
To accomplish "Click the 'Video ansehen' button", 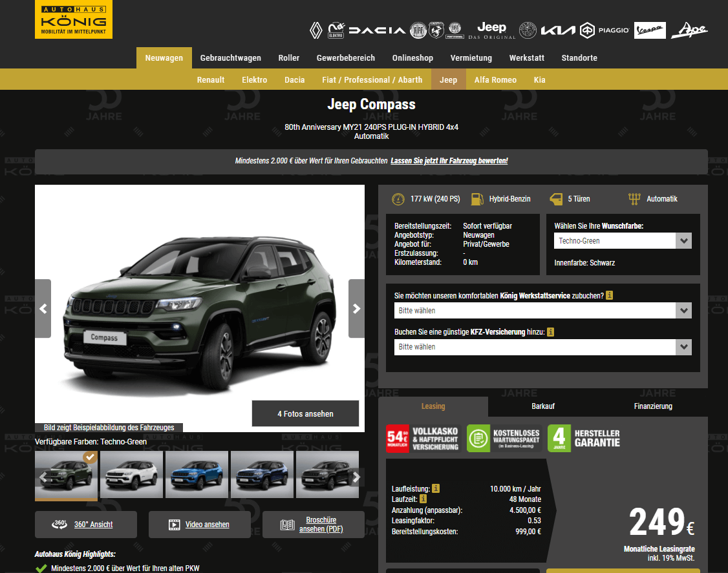I will [x=200, y=525].
